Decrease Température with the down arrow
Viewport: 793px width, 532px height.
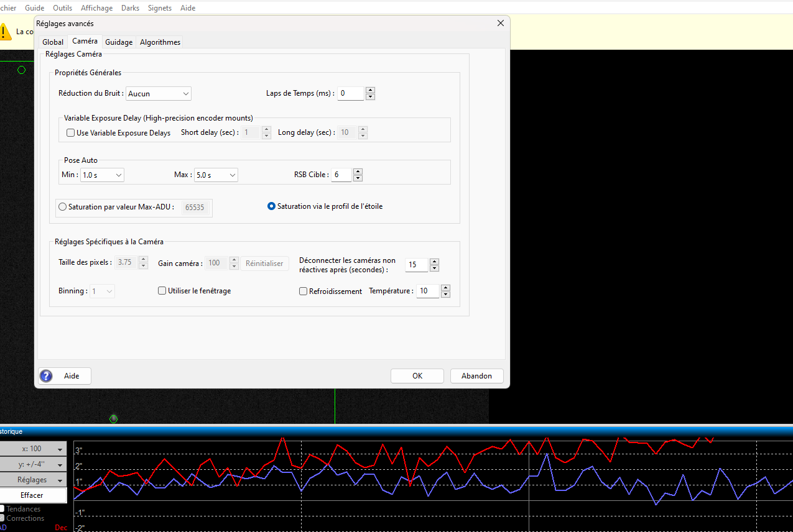[445, 295]
